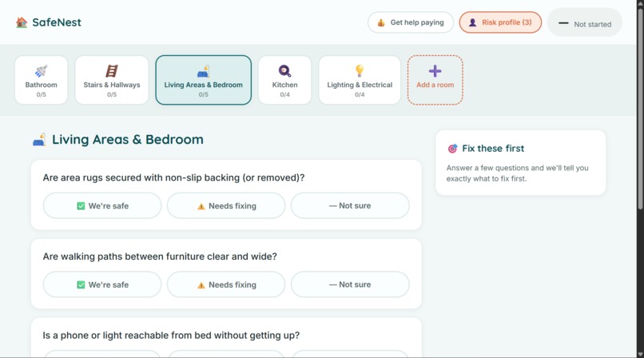
Task: Click the Kitchen frying pan icon
Action: pos(284,71)
